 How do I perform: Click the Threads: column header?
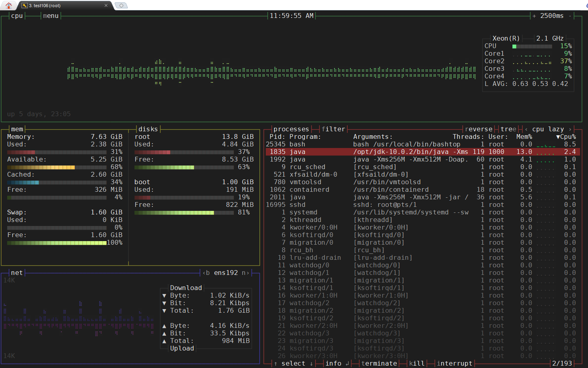468,137
